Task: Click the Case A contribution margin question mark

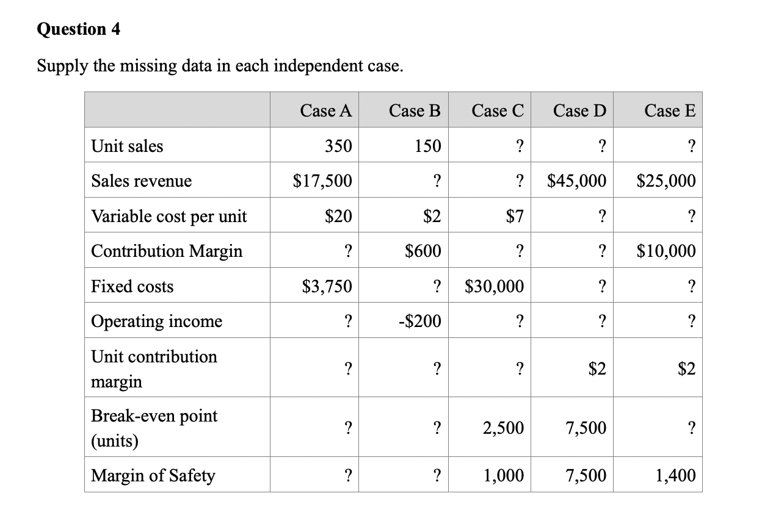Action: (348, 251)
